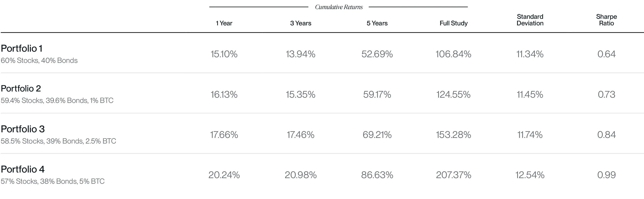The width and height of the screenshot is (644, 199).
Task: Select the Portfolio 2 row title
Action: click(21, 88)
